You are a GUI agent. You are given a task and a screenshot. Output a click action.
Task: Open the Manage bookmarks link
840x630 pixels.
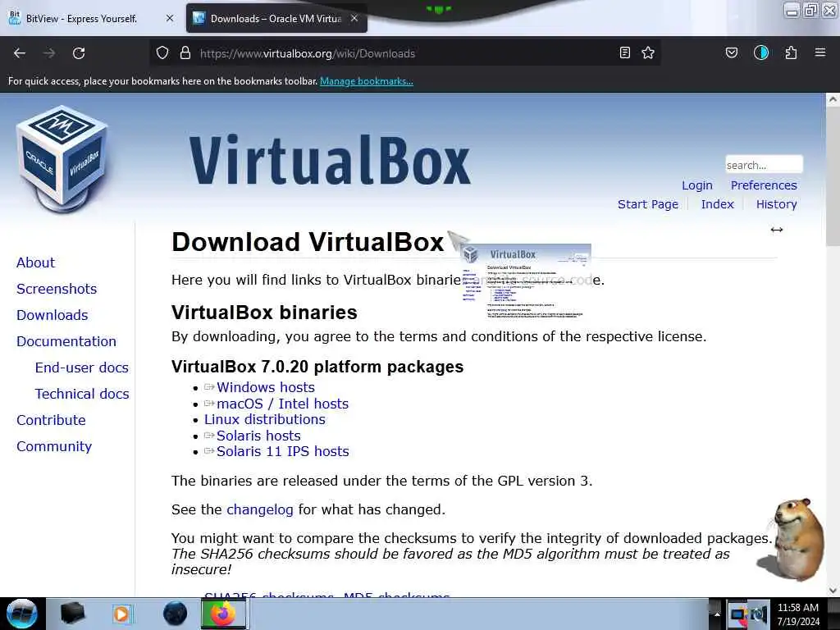(367, 81)
